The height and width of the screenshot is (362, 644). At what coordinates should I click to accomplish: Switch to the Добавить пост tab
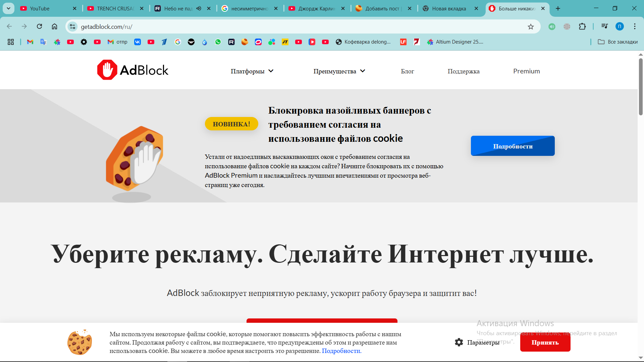[x=383, y=8]
